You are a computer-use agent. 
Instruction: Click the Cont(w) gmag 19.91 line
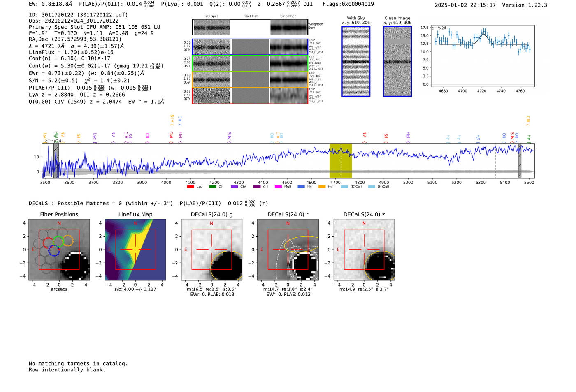pyautogui.click(x=96, y=66)
